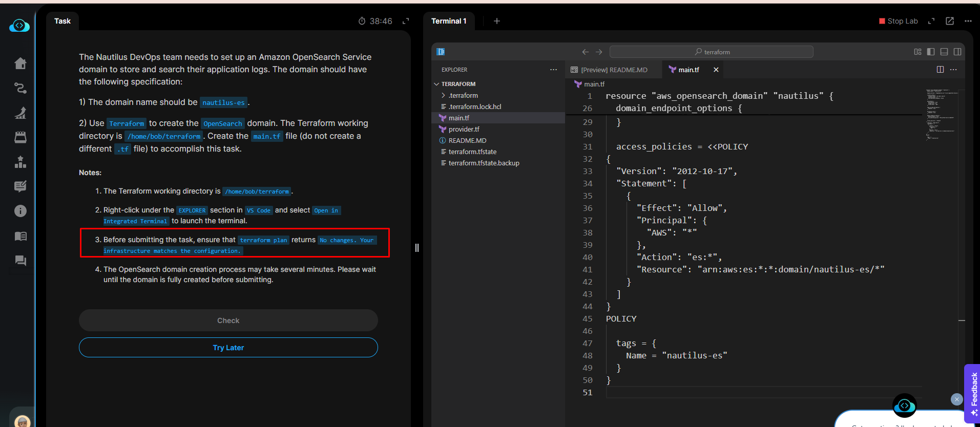Click the growth chart arrow sidebar icon
This screenshot has height=427, width=980.
[x=20, y=113]
